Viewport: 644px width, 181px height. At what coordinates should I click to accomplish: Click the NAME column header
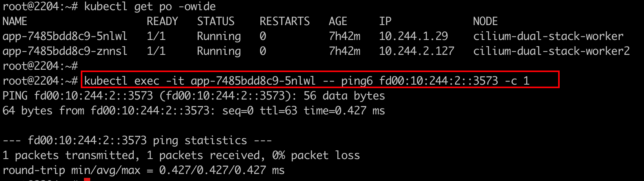point(15,22)
